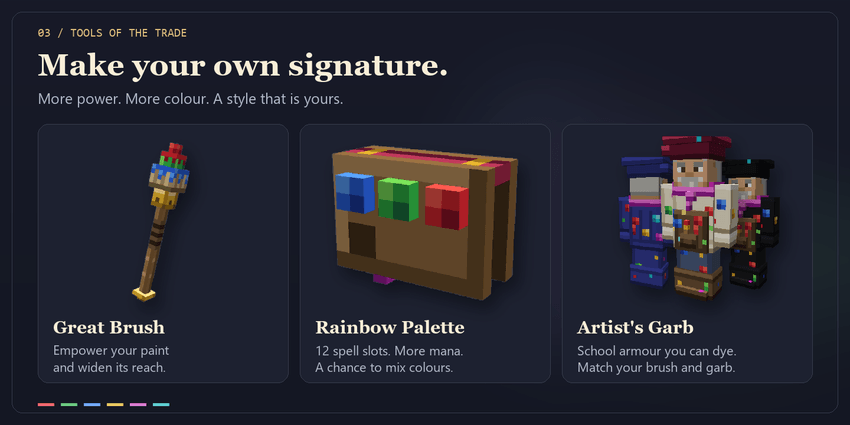Select the blue paint block on the palette
The width and height of the screenshot is (850, 425).
355,194
